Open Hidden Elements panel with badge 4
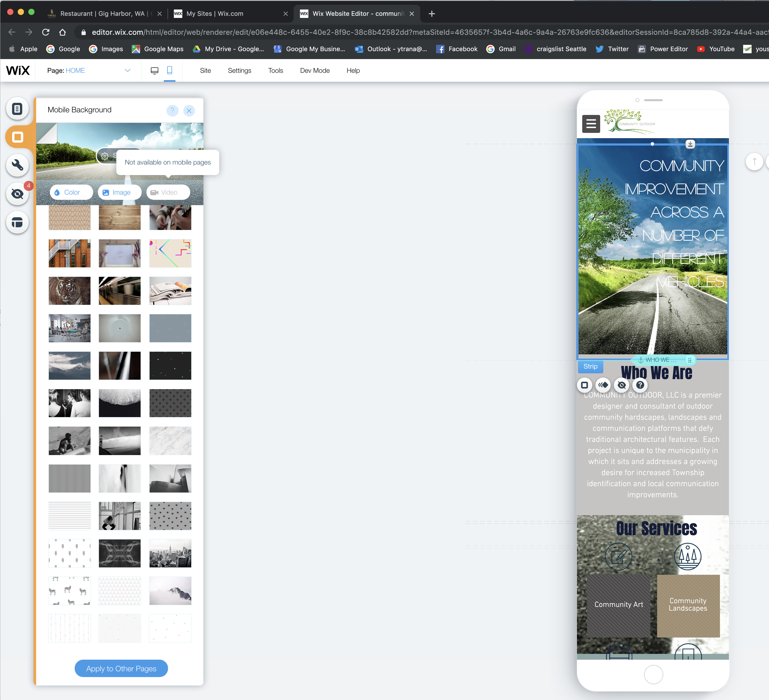The height and width of the screenshot is (700, 769). click(x=17, y=194)
